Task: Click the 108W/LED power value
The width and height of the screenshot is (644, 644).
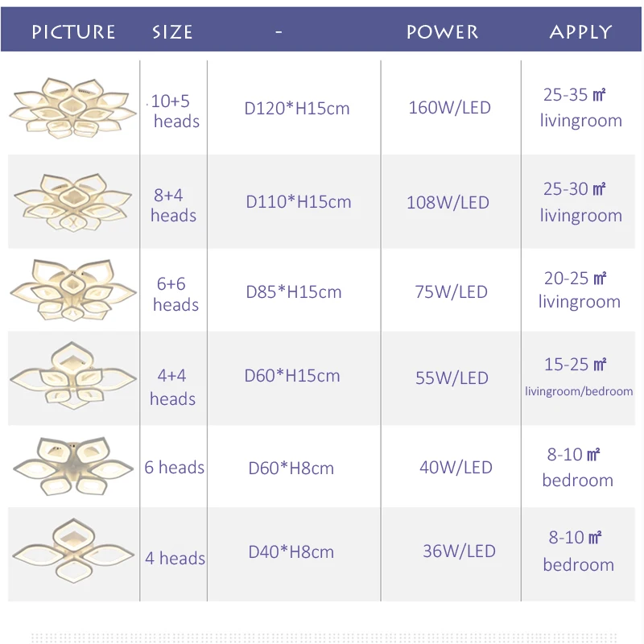Action: 448,203
